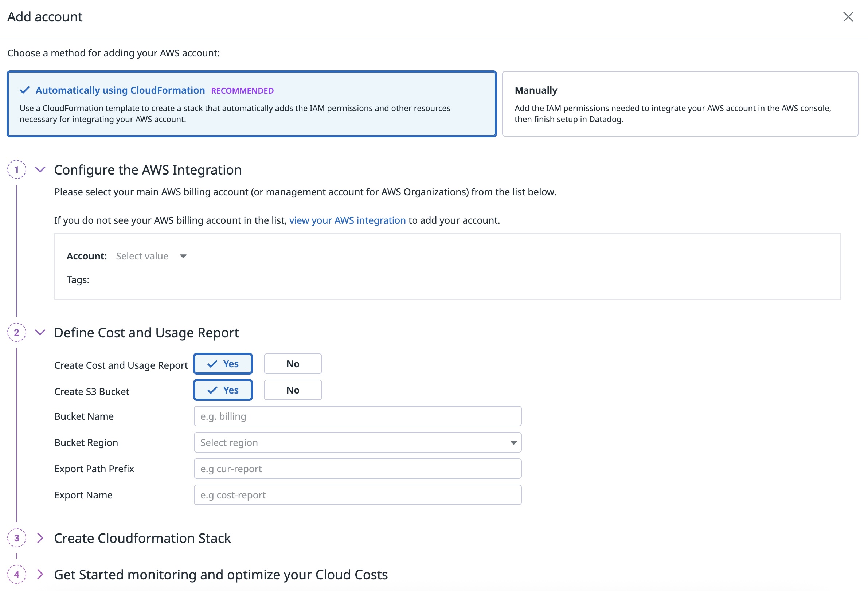This screenshot has height=591, width=868.
Task: Expand Get Started monitoring section
Action: pyautogui.click(x=40, y=574)
